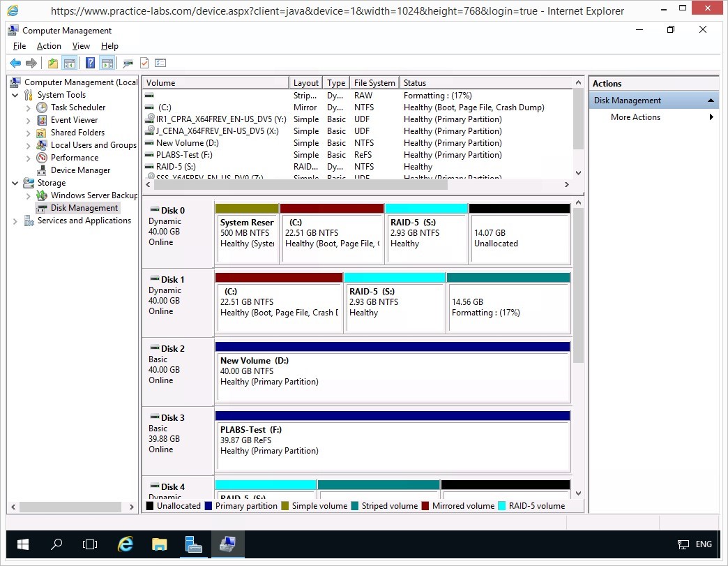Open the View menu
This screenshot has width=728, height=566.
point(81,46)
